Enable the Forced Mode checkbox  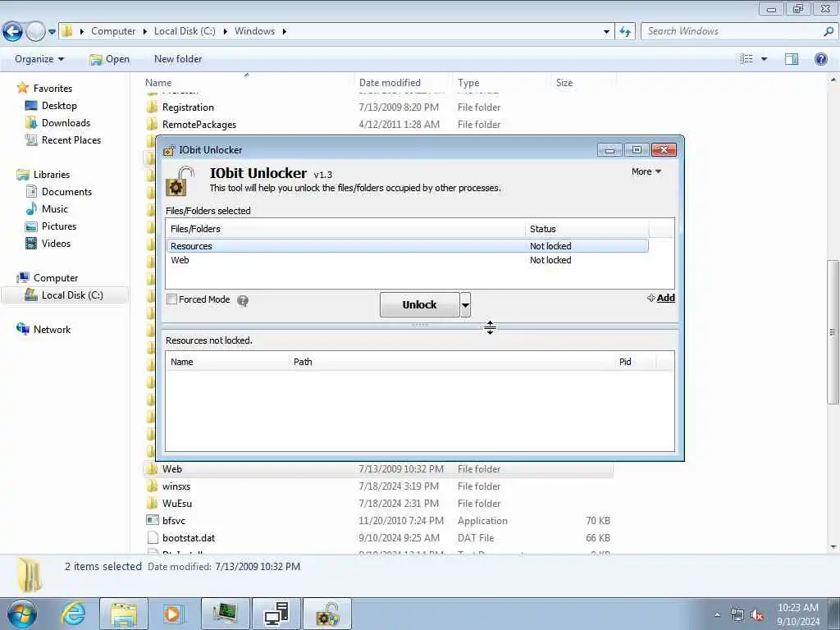pyautogui.click(x=172, y=299)
